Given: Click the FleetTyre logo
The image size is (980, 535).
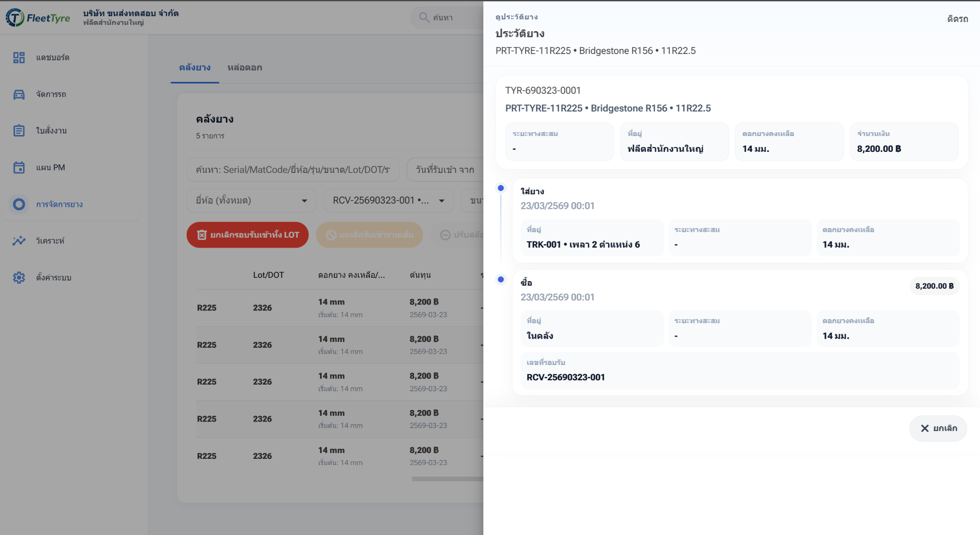Looking at the screenshot, I should click(x=38, y=18).
